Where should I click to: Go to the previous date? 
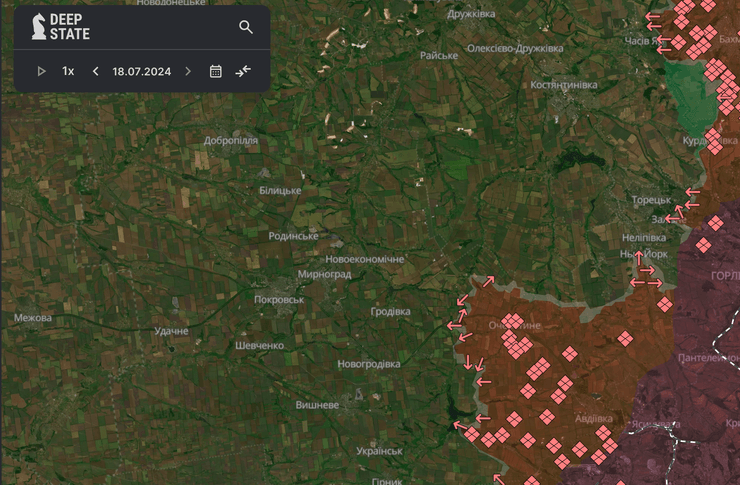click(96, 71)
